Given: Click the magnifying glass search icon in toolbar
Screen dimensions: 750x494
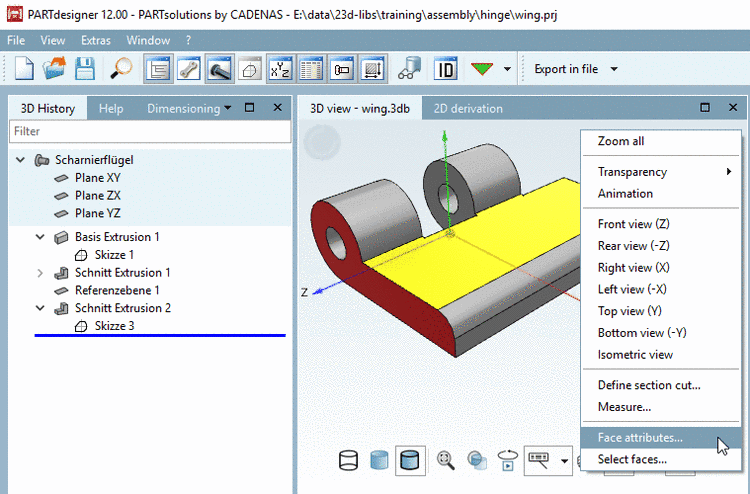Looking at the screenshot, I should [x=121, y=69].
